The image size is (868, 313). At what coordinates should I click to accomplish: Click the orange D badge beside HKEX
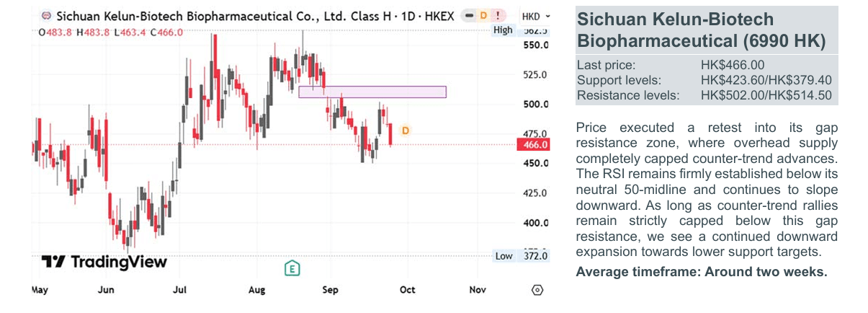tap(483, 16)
